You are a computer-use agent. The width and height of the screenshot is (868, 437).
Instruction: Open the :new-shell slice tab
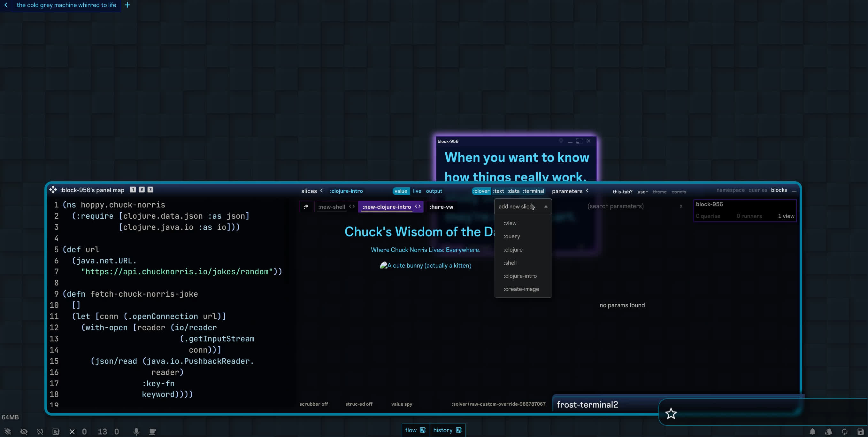(331, 207)
